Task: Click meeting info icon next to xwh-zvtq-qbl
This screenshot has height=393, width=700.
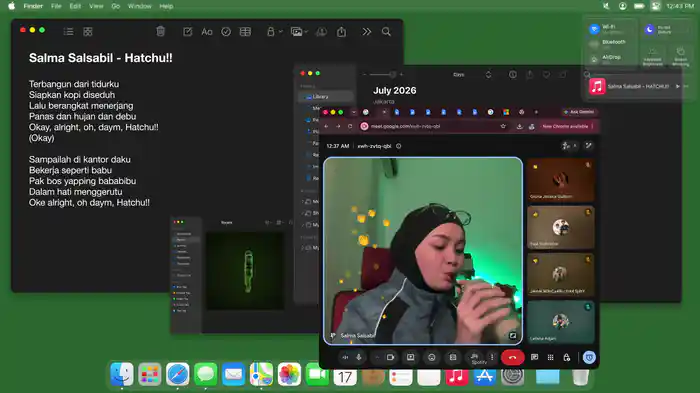Action: coord(399,146)
